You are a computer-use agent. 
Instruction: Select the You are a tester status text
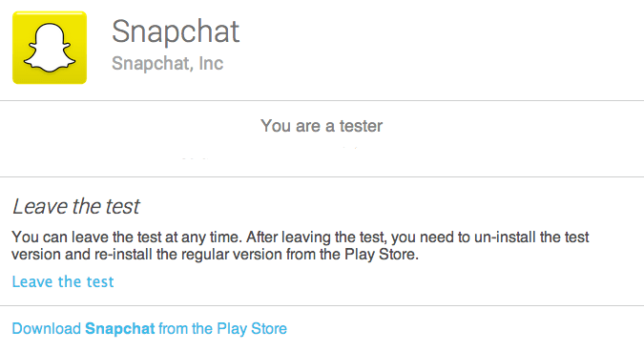click(x=322, y=126)
